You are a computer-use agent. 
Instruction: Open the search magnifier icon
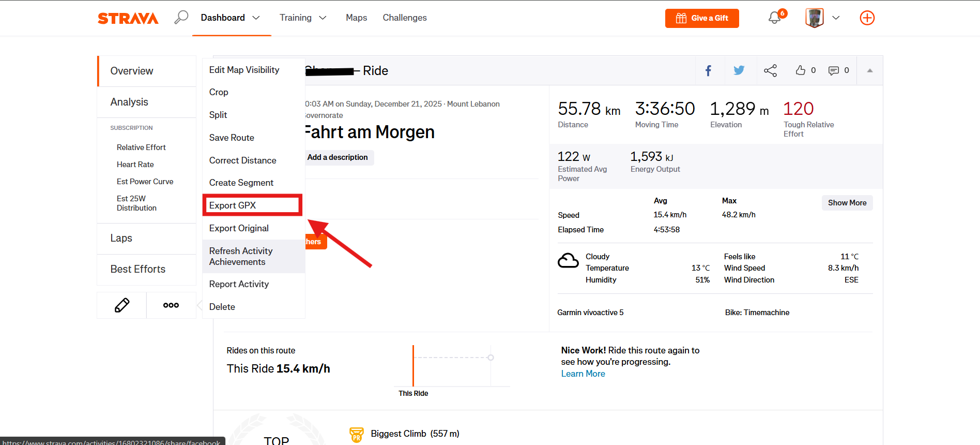click(181, 17)
